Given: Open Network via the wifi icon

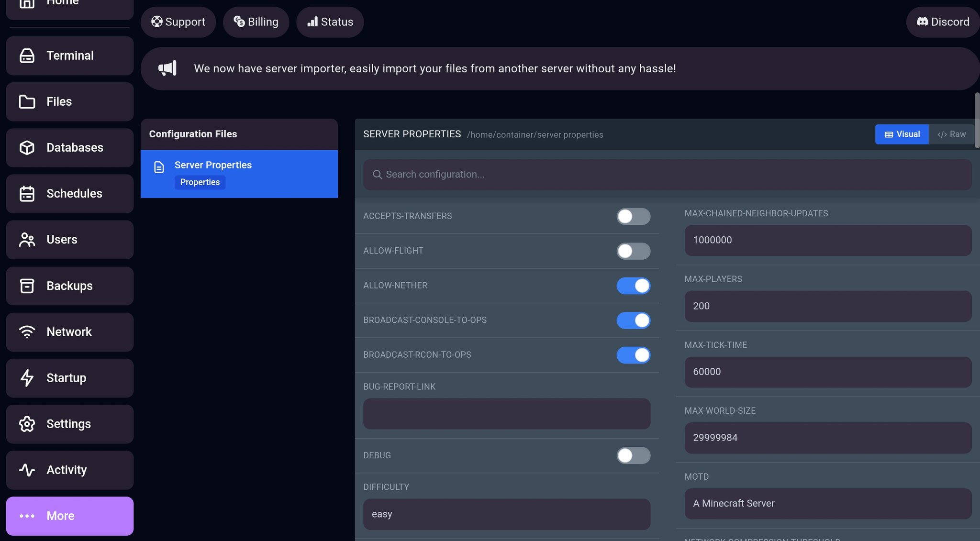Looking at the screenshot, I should click(x=27, y=331).
